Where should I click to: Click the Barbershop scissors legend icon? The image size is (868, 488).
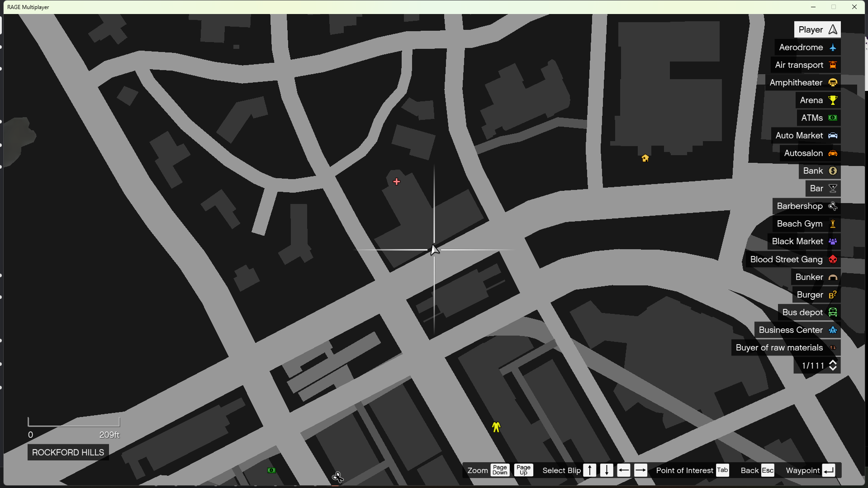pos(833,206)
